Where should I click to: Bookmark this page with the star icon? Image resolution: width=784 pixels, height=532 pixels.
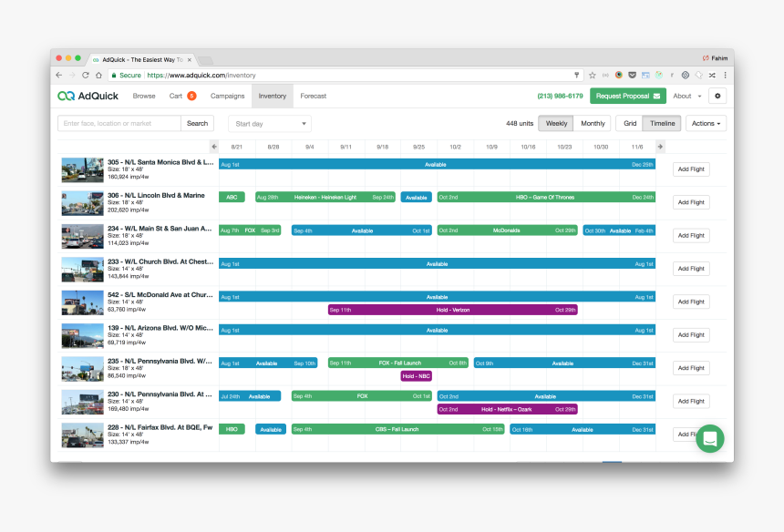coord(592,75)
